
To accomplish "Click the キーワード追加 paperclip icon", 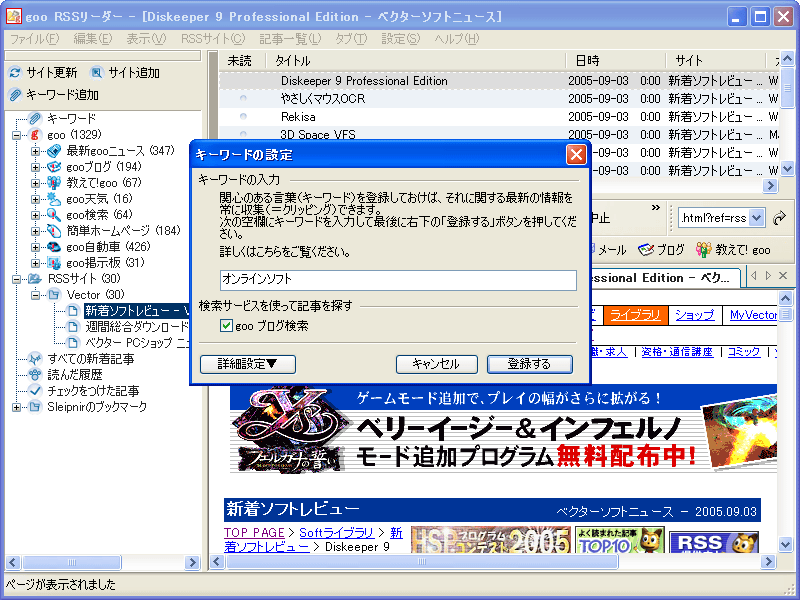I will tap(15, 93).
